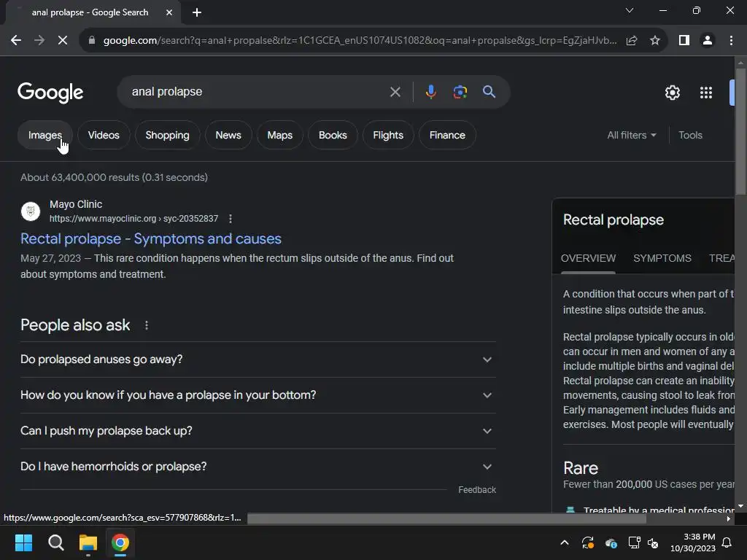The height and width of the screenshot is (560, 747).
Task: Switch to Finance results
Action: coord(447,135)
